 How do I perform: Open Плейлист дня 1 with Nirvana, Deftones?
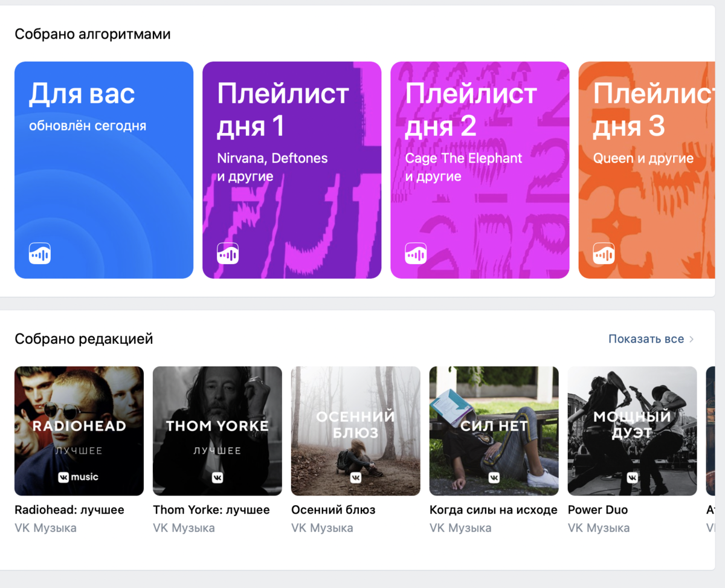click(x=292, y=170)
